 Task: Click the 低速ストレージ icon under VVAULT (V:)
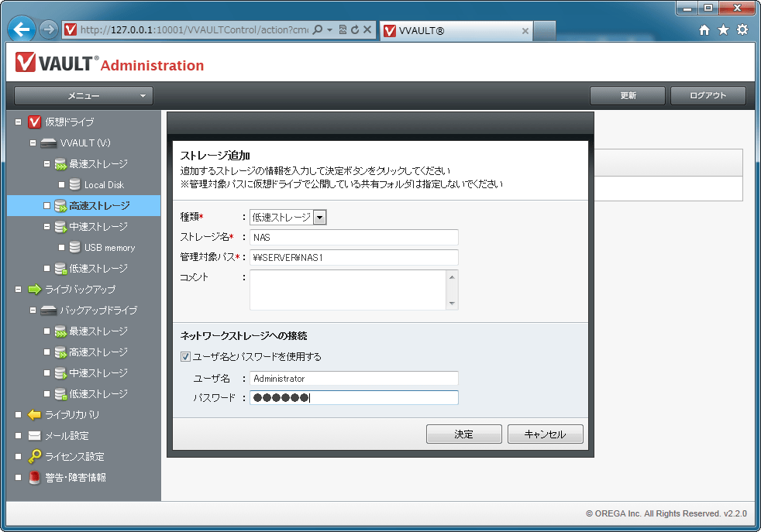[x=60, y=268]
